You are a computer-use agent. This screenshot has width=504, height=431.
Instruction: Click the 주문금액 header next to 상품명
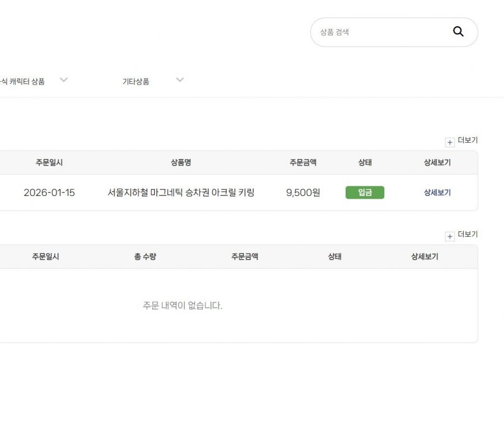(303, 163)
